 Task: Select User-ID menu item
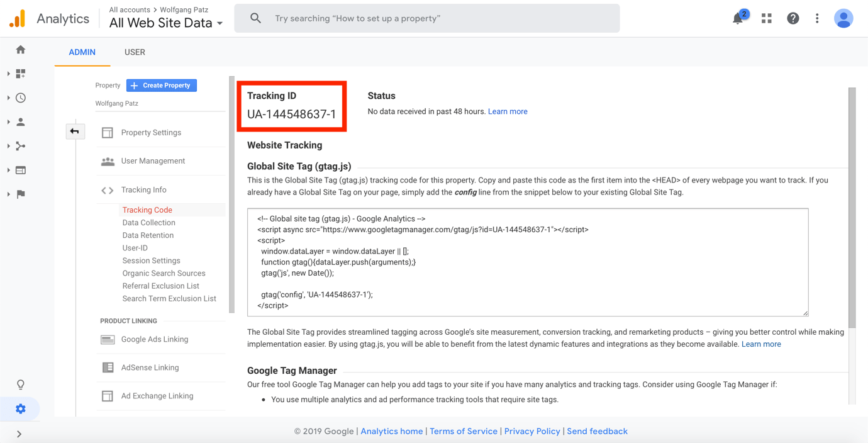click(x=135, y=248)
